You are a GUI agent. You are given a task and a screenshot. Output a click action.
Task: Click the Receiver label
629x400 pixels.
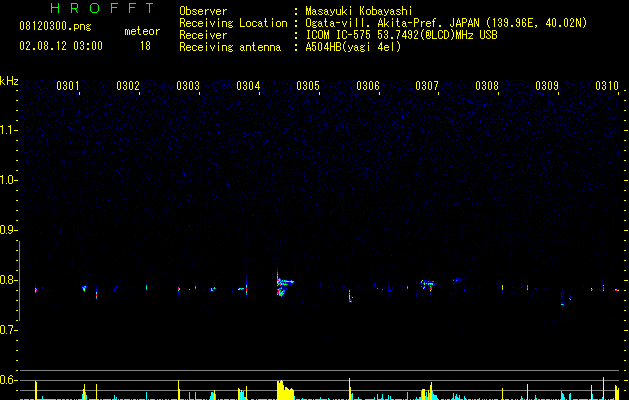click(203, 35)
